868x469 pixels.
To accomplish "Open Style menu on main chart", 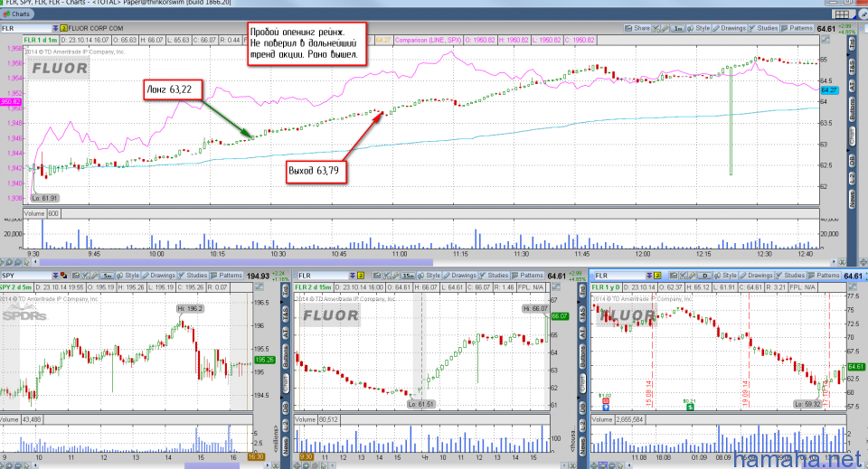I will tap(699, 28).
